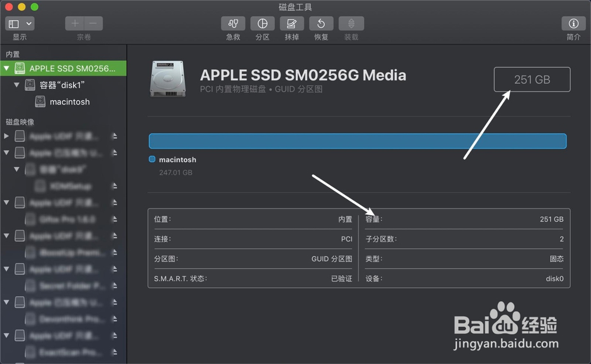Click the 'macintosh' legend label
Viewport: 591px width, 364px height.
point(177,160)
